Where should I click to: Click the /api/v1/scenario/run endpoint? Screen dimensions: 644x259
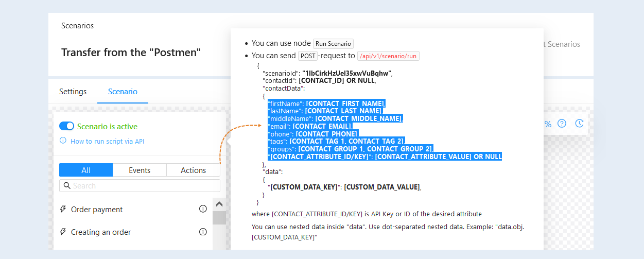[x=388, y=56]
